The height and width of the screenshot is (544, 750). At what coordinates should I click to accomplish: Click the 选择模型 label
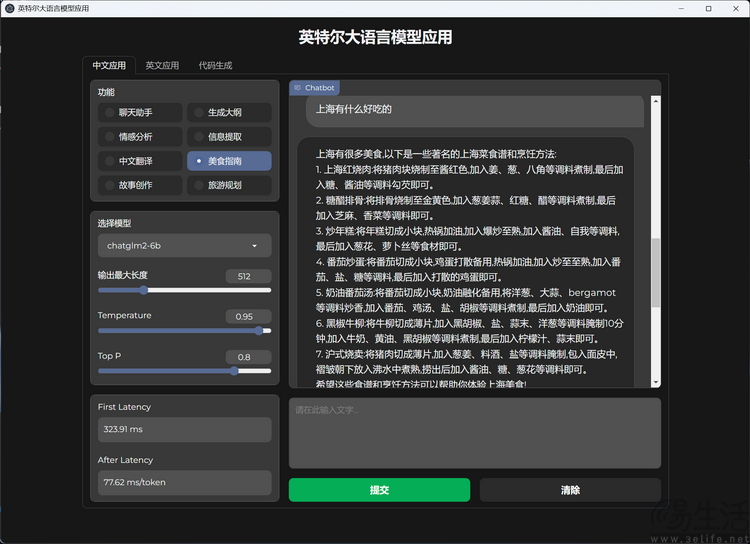114,223
